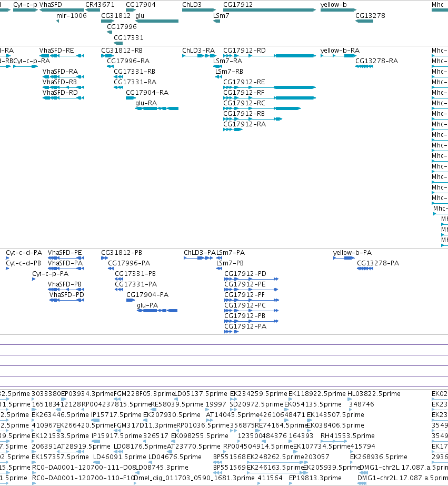This screenshot has width=448, height=486.
Task: Click the ChLD3-PA protein label
Action: tap(200, 253)
